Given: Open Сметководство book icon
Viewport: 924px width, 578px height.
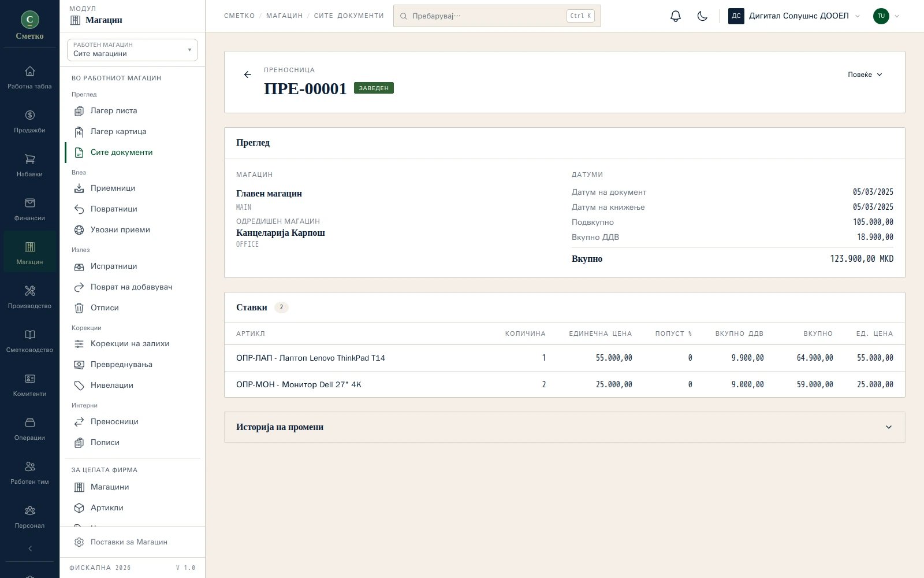Looking at the screenshot, I should pyautogui.click(x=30, y=341).
